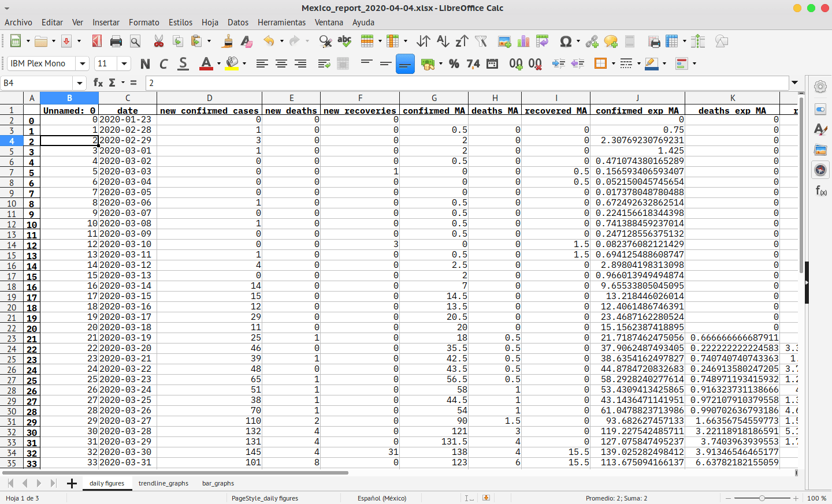The width and height of the screenshot is (832, 504).
Task: Open the font size 11 dropdown
Action: tap(124, 64)
